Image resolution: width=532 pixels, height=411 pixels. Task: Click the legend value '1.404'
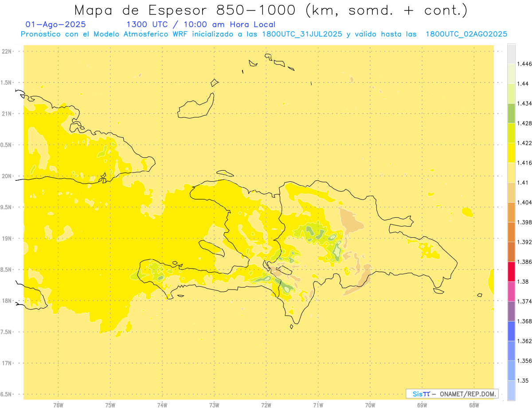[x=525, y=202]
